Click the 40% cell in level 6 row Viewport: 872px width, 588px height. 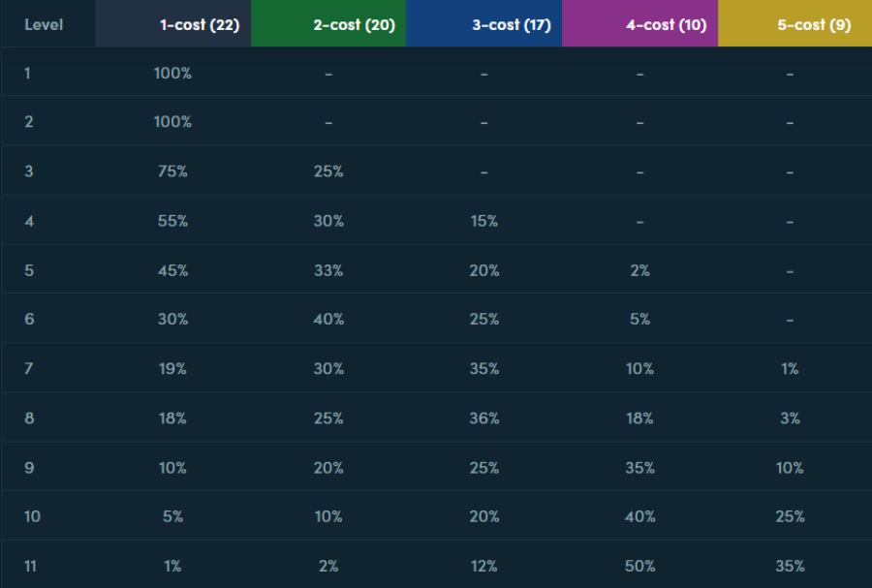click(x=328, y=319)
